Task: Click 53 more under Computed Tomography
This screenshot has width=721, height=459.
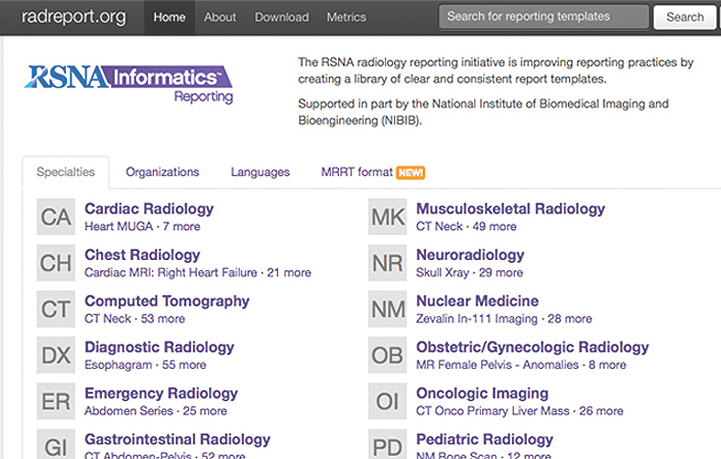Action: (x=163, y=318)
